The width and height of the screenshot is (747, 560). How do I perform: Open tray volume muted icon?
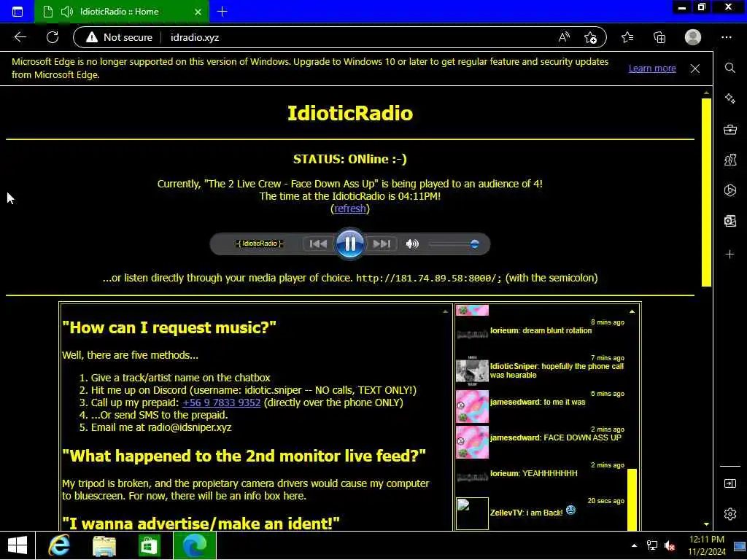pyautogui.click(x=670, y=545)
